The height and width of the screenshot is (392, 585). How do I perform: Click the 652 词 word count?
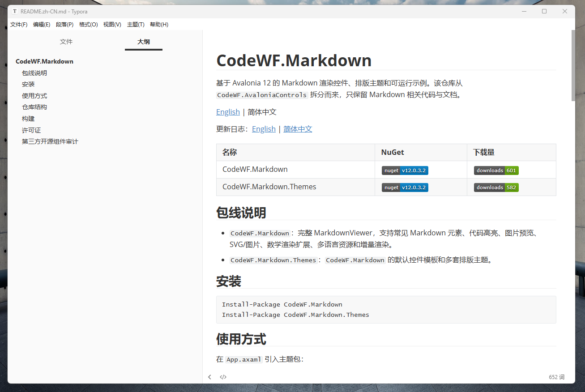(556, 377)
